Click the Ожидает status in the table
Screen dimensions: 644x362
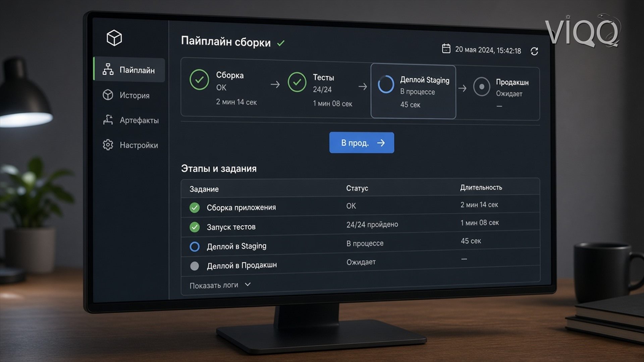pyautogui.click(x=361, y=262)
